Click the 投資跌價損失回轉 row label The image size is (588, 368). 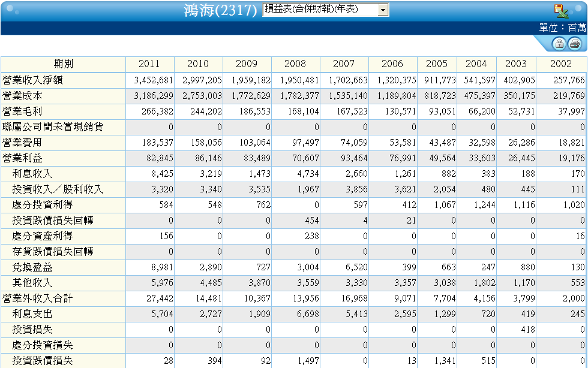click(53, 221)
